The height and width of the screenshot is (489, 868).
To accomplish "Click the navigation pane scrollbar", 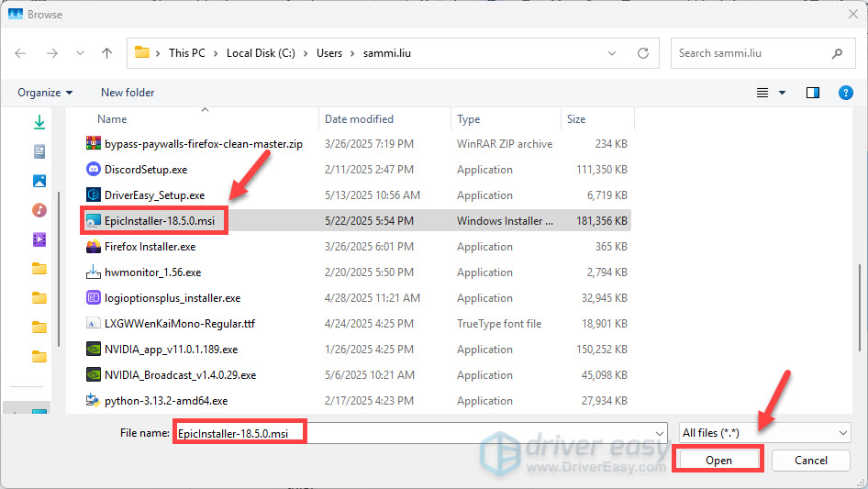I will [x=59, y=269].
